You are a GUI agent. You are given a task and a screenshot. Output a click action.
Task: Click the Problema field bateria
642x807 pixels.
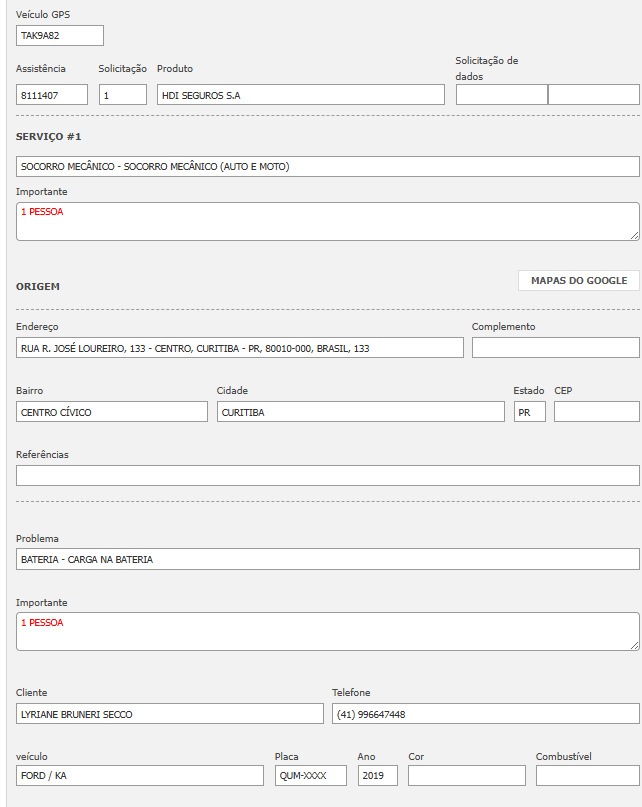(327, 560)
